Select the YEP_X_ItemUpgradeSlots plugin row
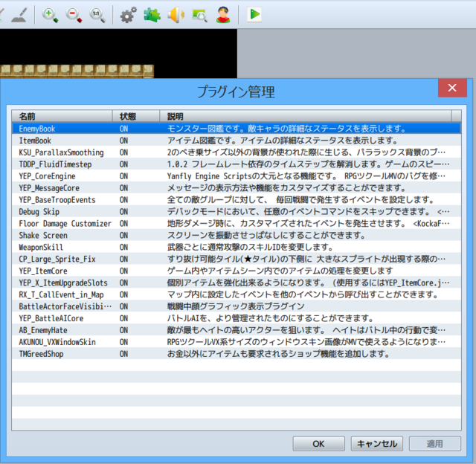The height and width of the screenshot is (464, 476). [237, 283]
